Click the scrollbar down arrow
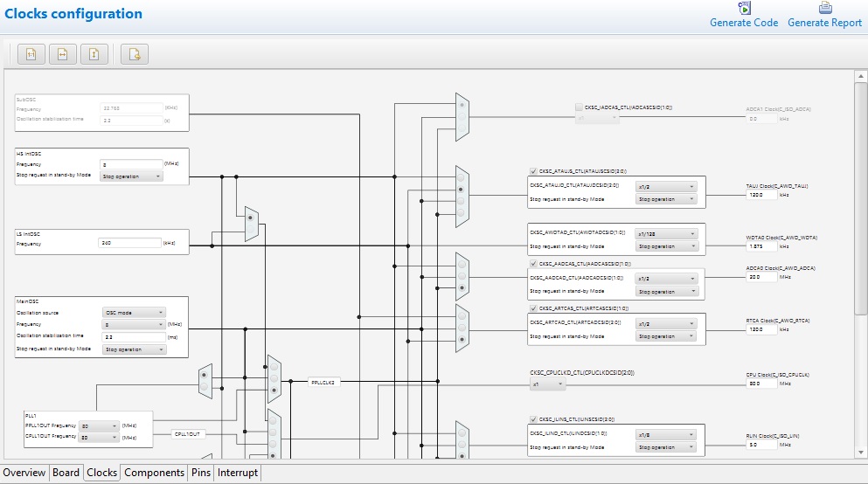This screenshot has height=484, width=868. (x=860, y=453)
